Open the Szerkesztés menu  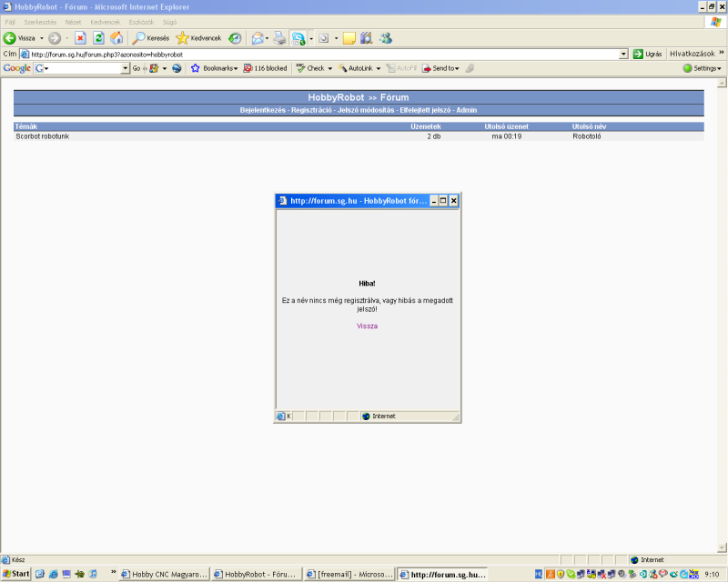click(x=40, y=22)
